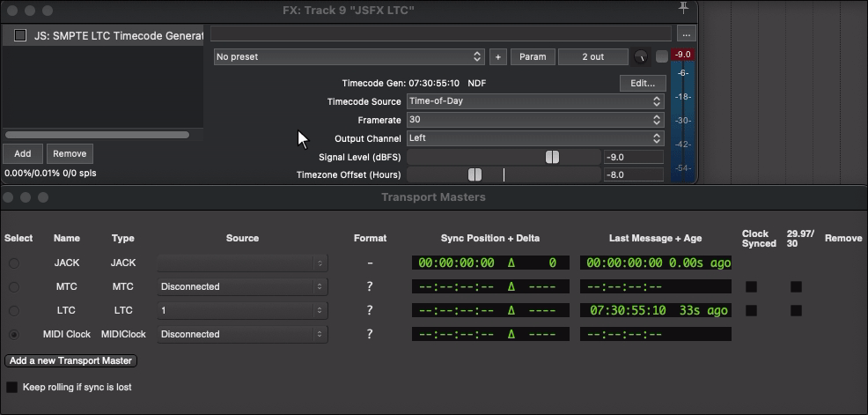Viewport: 868px width, 415px height.
Task: Toggle MTC Clock Synced checkbox
Action: pyautogui.click(x=751, y=287)
